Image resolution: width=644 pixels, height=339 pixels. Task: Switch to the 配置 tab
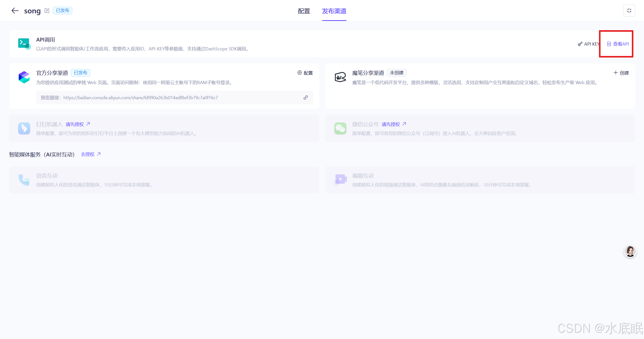coord(304,11)
